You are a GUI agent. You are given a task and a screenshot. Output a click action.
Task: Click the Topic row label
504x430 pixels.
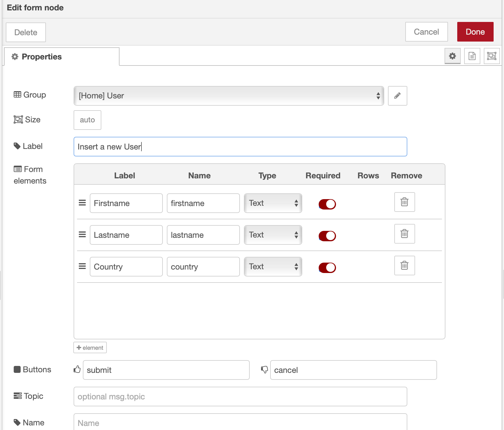(28, 396)
